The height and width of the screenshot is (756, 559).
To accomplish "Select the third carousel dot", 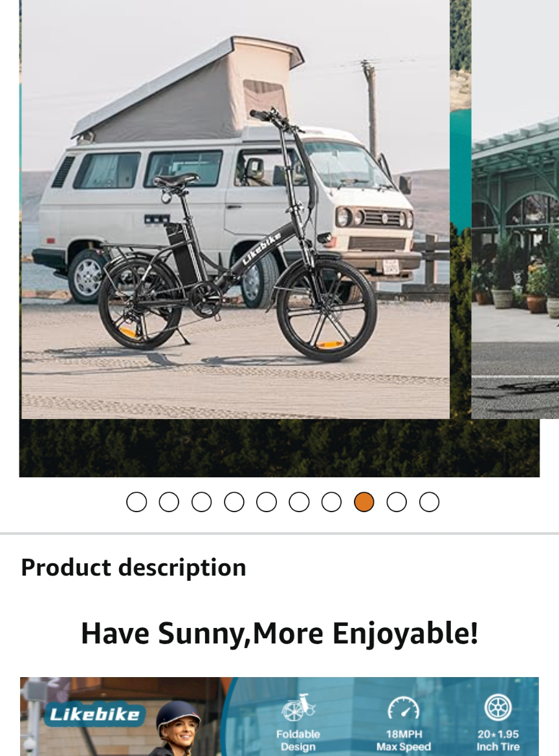I will click(202, 502).
